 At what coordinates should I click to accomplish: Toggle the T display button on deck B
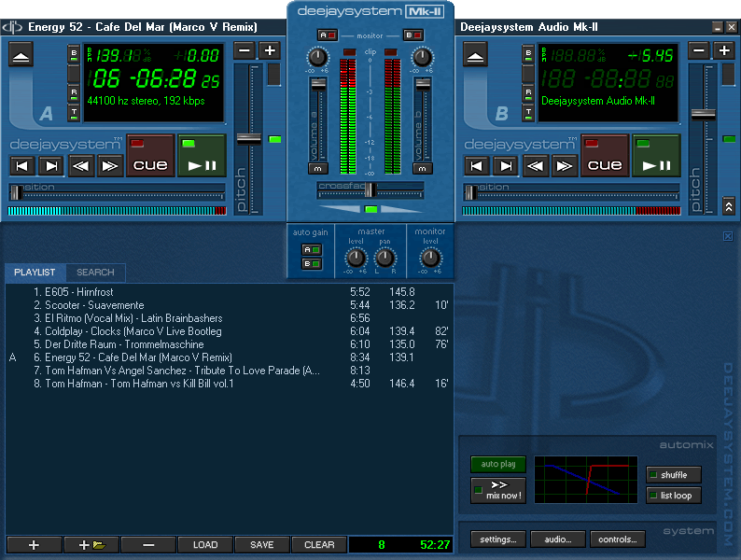528,113
